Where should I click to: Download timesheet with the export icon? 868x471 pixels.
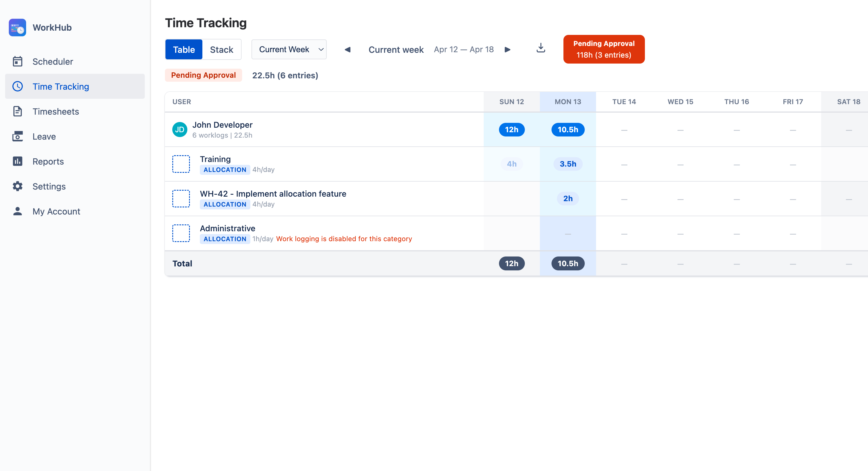(x=540, y=48)
